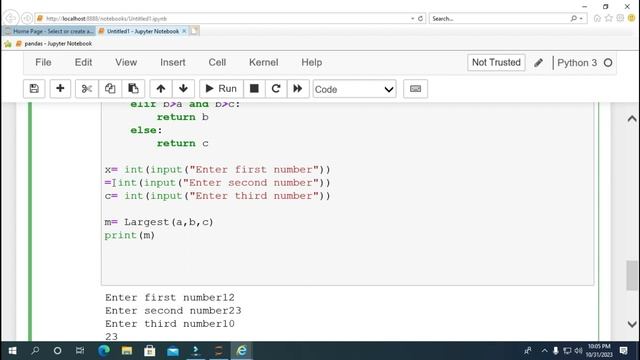The image size is (640, 360).
Task: Click page scrollbar down arrow
Action: pos(632,324)
